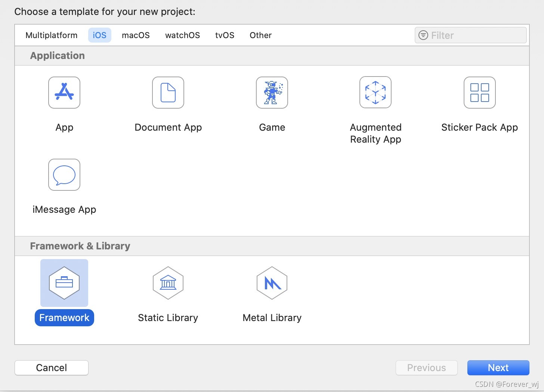Viewport: 544px width, 392px height.
Task: Select the iOS platform tab
Action: 100,35
